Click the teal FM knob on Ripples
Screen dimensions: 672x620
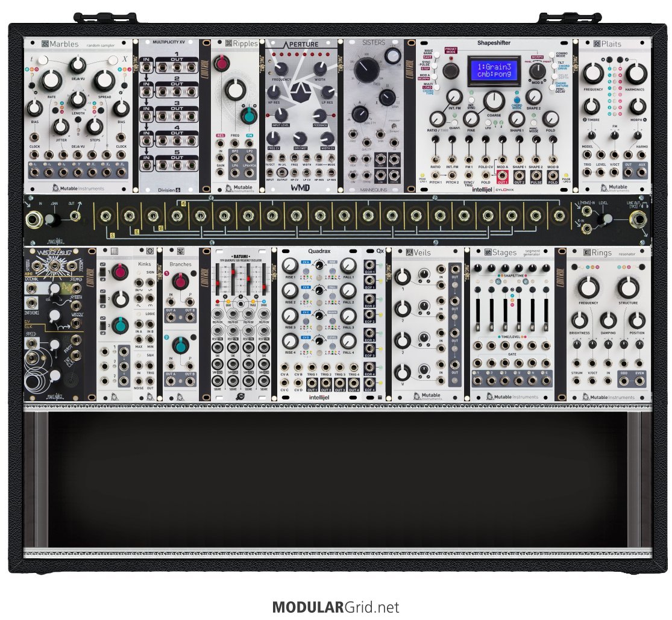pyautogui.click(x=247, y=115)
